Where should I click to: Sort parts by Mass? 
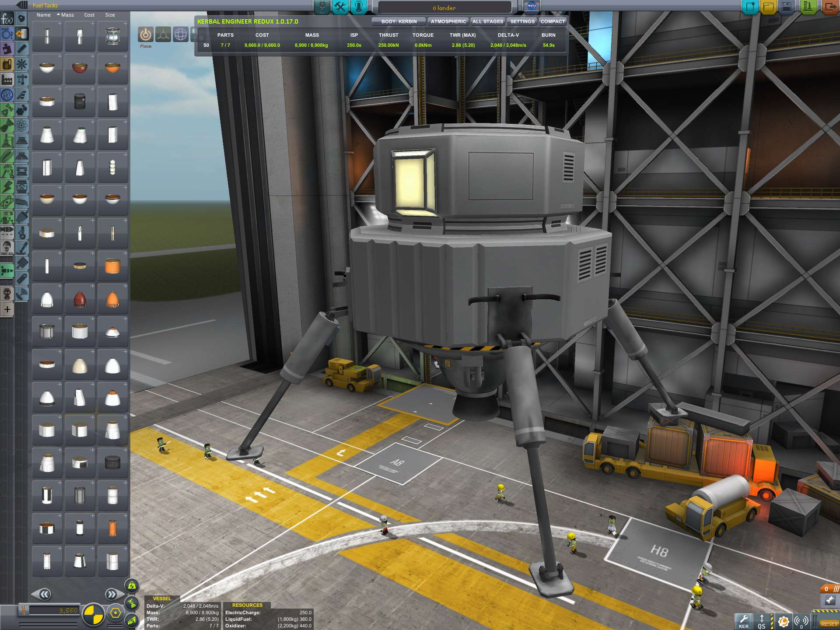coord(66,15)
